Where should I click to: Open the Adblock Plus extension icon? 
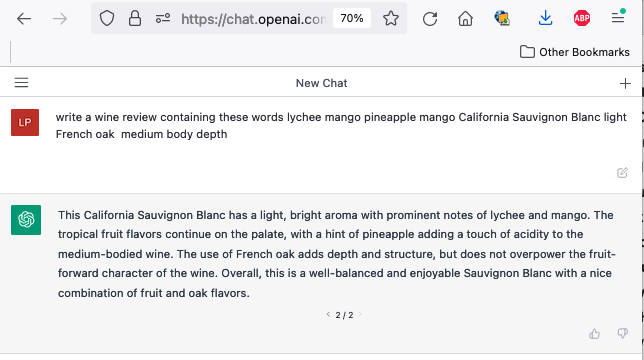(582, 18)
